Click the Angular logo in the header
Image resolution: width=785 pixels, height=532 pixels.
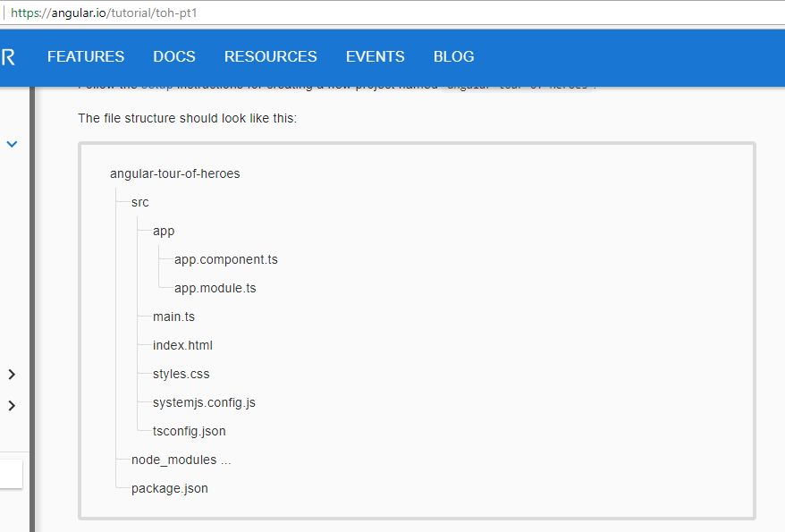9,56
